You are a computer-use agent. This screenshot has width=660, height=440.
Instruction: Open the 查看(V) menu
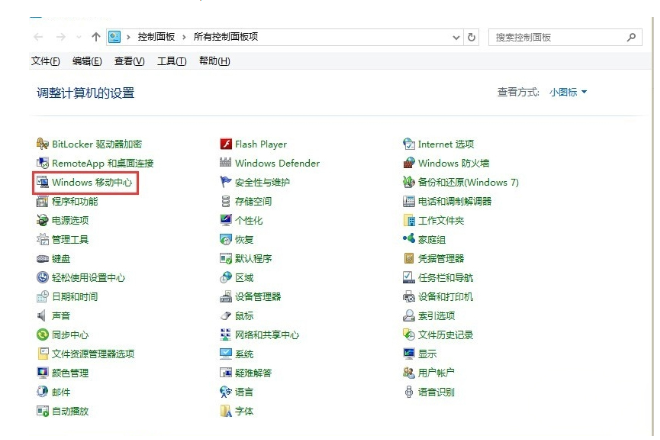tap(129, 61)
